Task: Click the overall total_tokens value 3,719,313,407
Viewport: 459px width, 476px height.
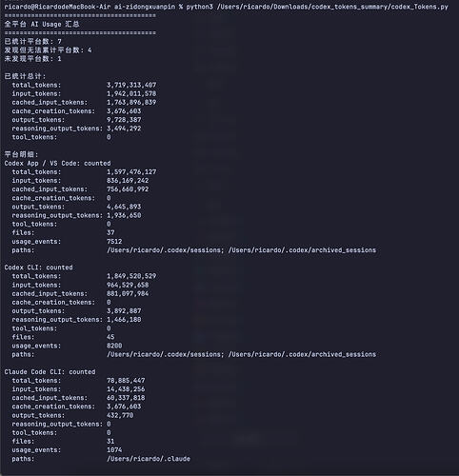Action: click(131, 85)
